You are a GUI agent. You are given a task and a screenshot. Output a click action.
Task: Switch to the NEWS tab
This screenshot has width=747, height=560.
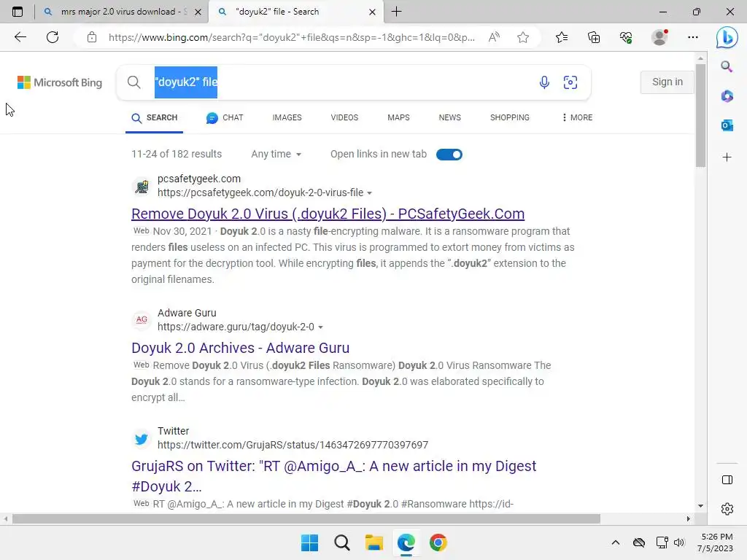click(x=449, y=117)
